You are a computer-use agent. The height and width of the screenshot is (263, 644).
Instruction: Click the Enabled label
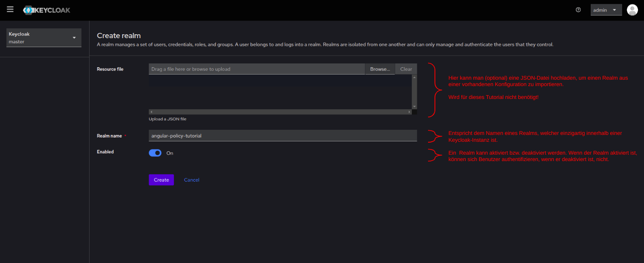[105, 152]
